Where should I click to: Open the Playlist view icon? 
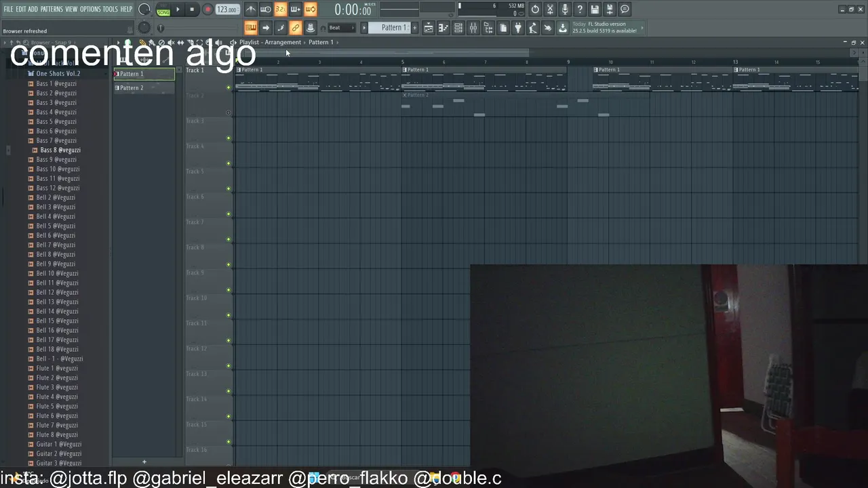click(429, 28)
